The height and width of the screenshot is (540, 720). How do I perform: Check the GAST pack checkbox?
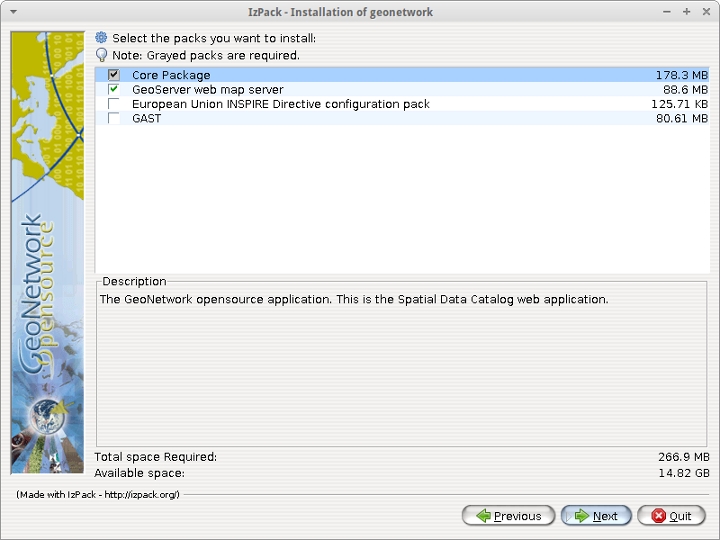point(114,118)
